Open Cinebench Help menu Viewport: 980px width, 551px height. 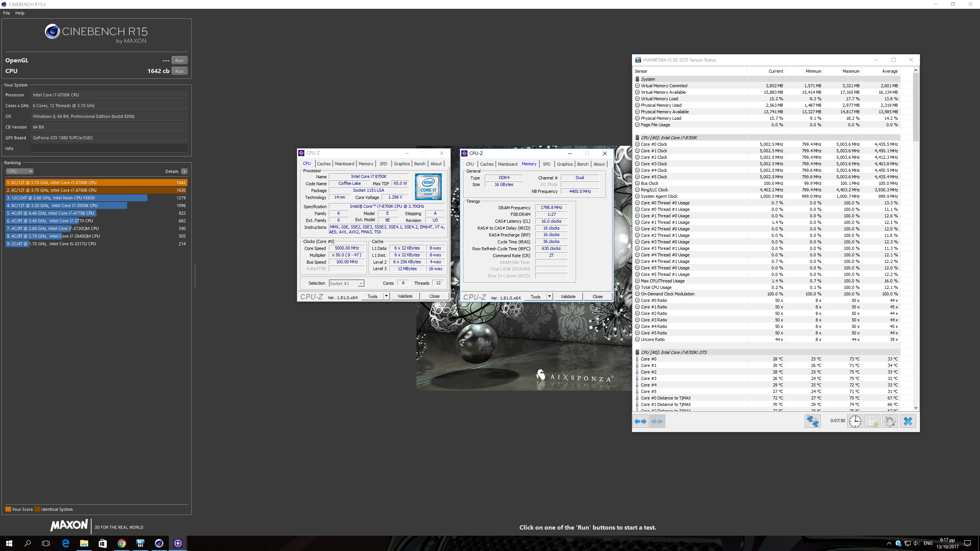point(20,13)
